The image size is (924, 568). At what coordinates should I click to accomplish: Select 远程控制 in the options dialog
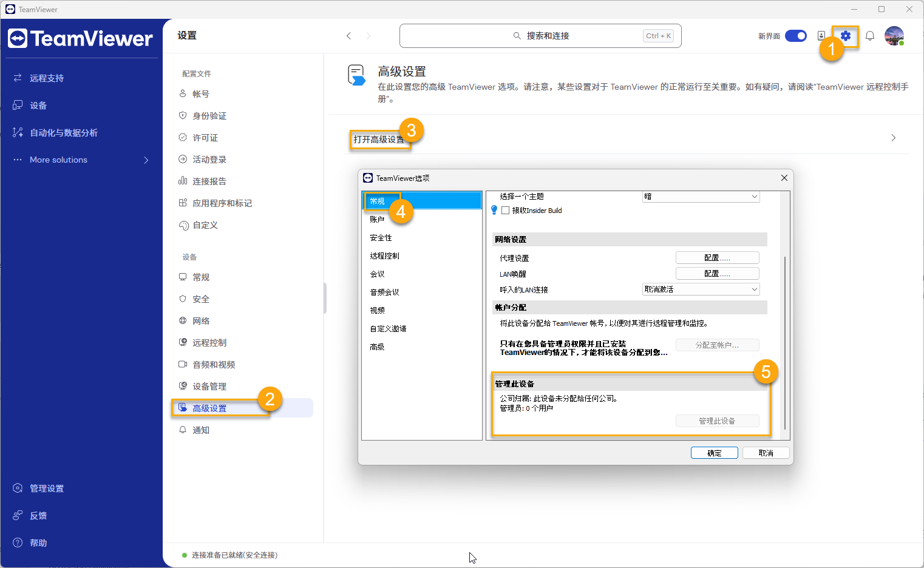coord(384,255)
